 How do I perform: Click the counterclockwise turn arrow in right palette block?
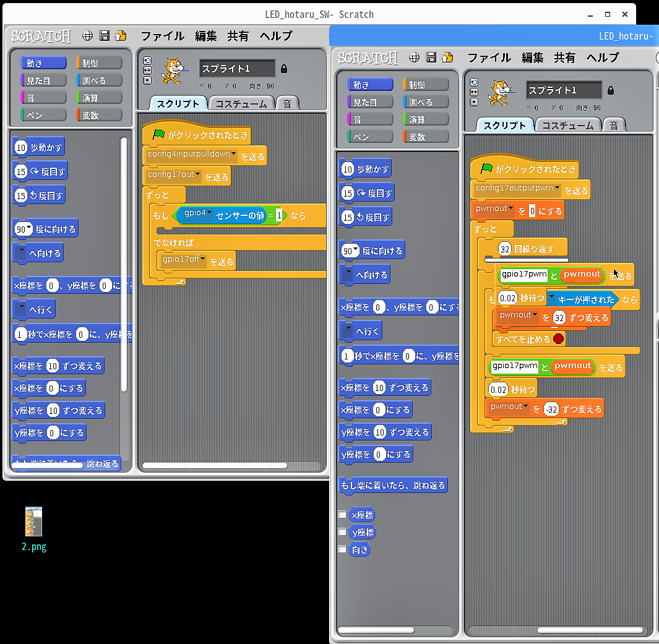pos(360,217)
